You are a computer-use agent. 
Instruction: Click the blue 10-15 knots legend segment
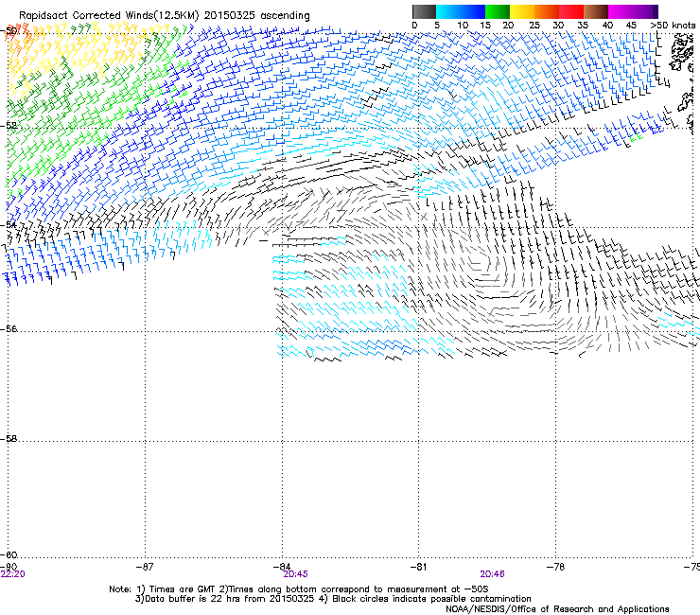(x=473, y=11)
